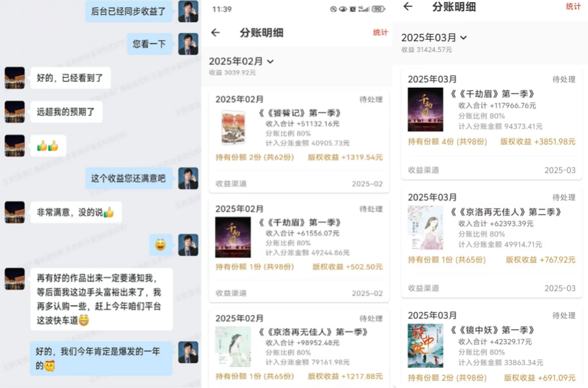Click the sender's avatar beside 后台已经同步收益了
Image resolution: width=588 pixels, height=388 pixels.
(x=188, y=11)
